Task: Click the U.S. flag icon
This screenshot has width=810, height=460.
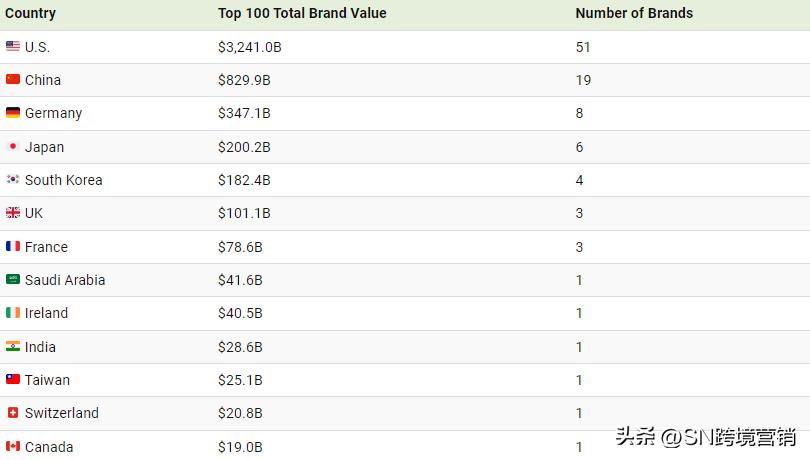Action: 13,46
